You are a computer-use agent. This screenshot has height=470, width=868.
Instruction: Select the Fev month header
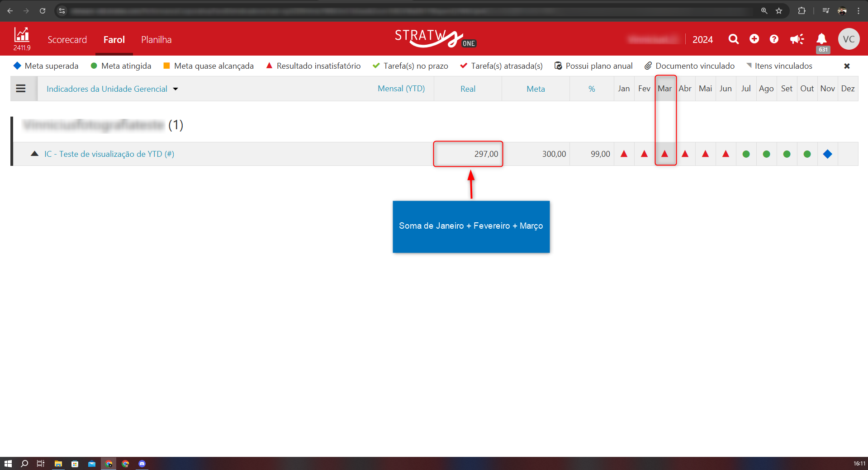tap(644, 89)
